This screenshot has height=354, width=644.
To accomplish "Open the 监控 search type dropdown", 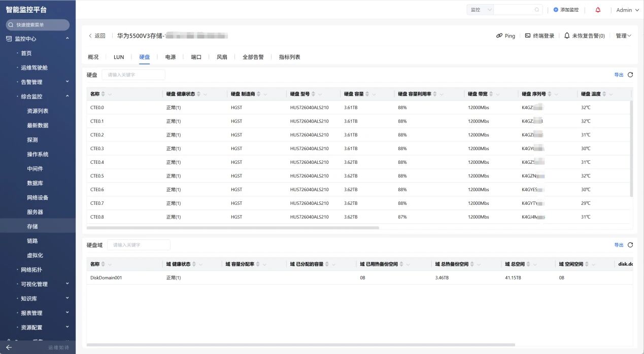I will coord(480,10).
